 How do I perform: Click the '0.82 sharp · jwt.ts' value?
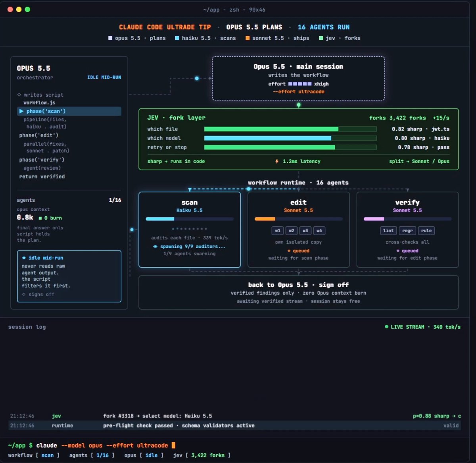click(x=420, y=129)
